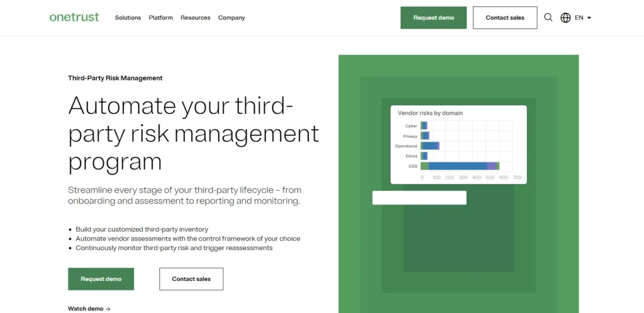Click Request demo button below bullet list
Image resolution: width=644 pixels, height=313 pixels.
(101, 279)
